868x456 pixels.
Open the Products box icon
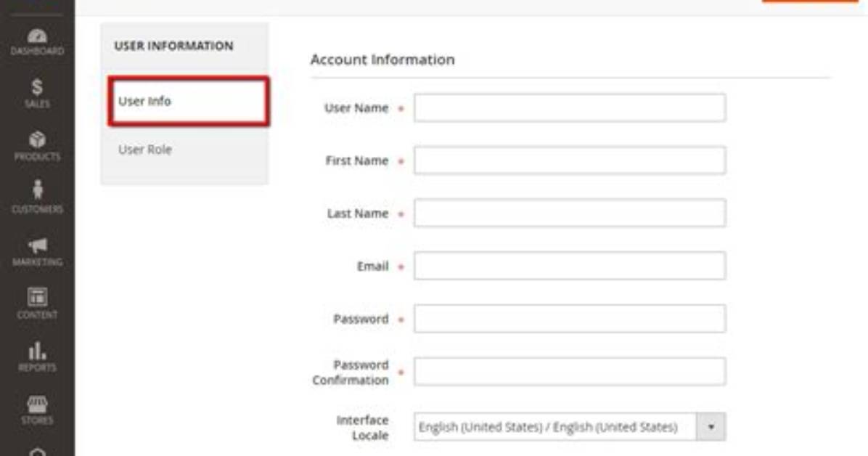pyautogui.click(x=37, y=139)
